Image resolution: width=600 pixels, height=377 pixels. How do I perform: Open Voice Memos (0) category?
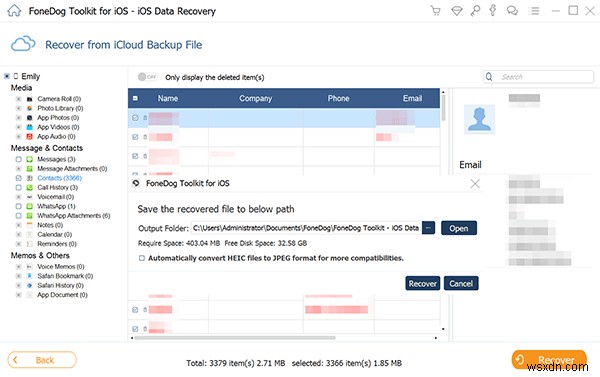click(61, 266)
